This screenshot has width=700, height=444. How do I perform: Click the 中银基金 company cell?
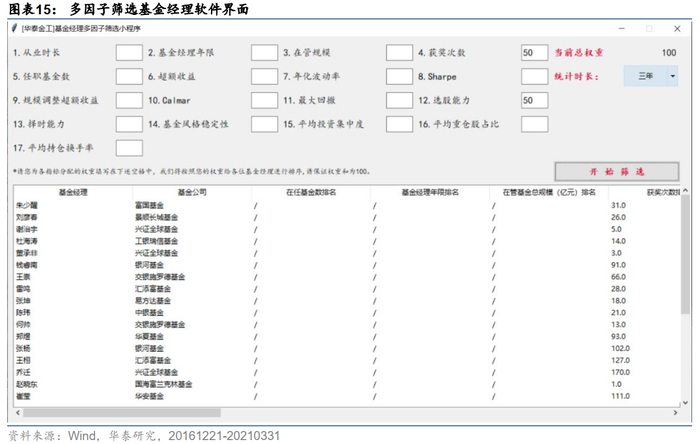pos(150,313)
